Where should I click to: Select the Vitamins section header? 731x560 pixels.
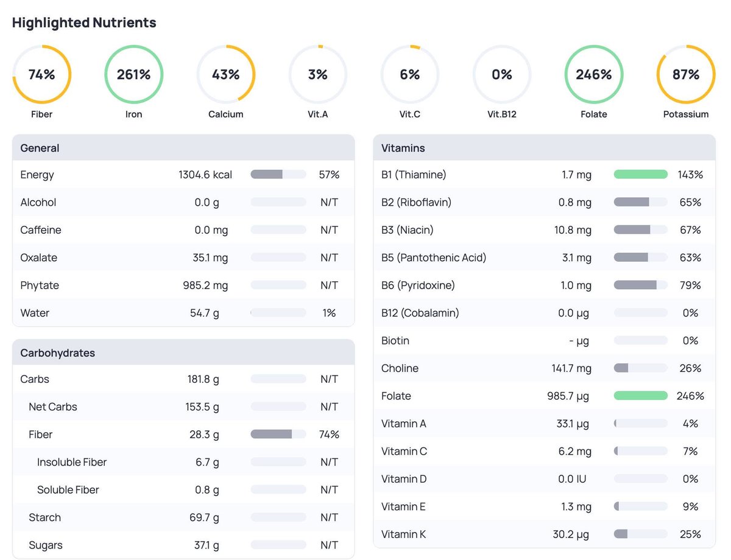click(545, 148)
